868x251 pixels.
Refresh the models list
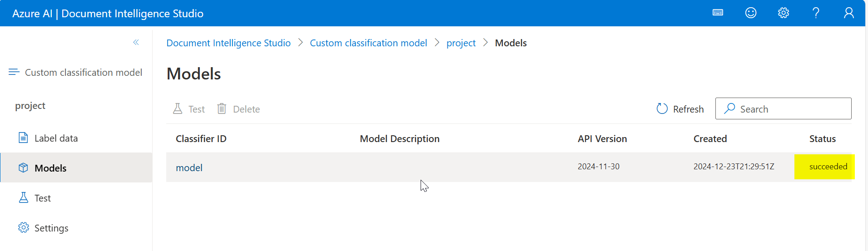click(680, 109)
